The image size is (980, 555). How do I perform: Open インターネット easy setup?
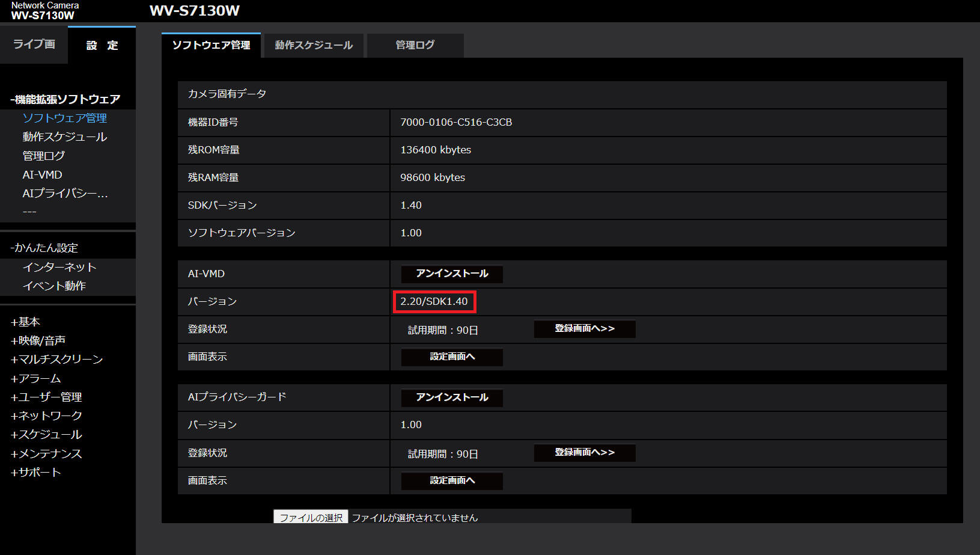coord(59,267)
